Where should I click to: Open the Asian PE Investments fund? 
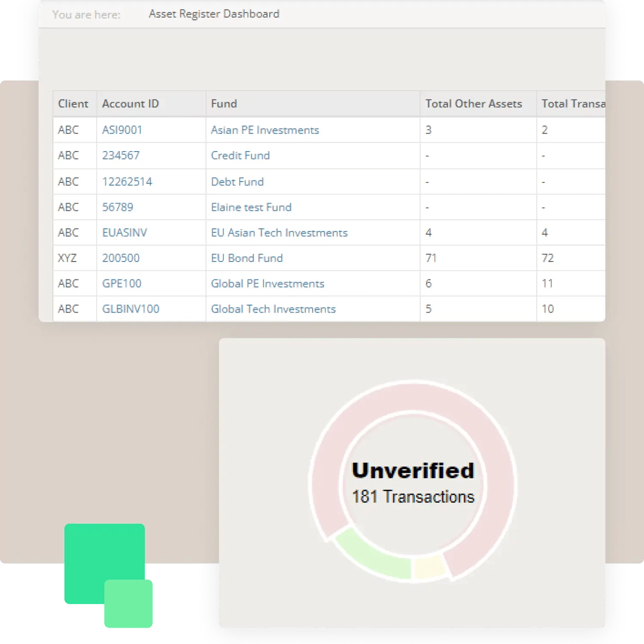click(x=265, y=130)
